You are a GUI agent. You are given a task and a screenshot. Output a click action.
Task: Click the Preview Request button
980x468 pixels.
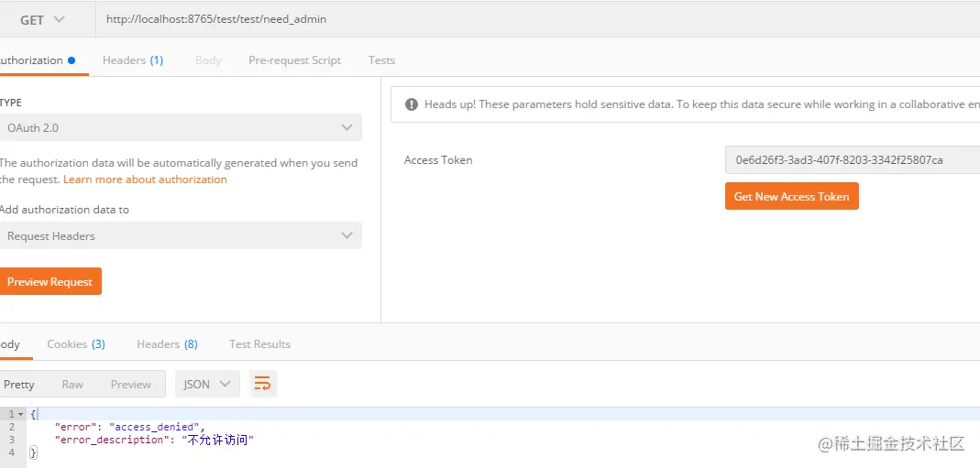tap(50, 281)
